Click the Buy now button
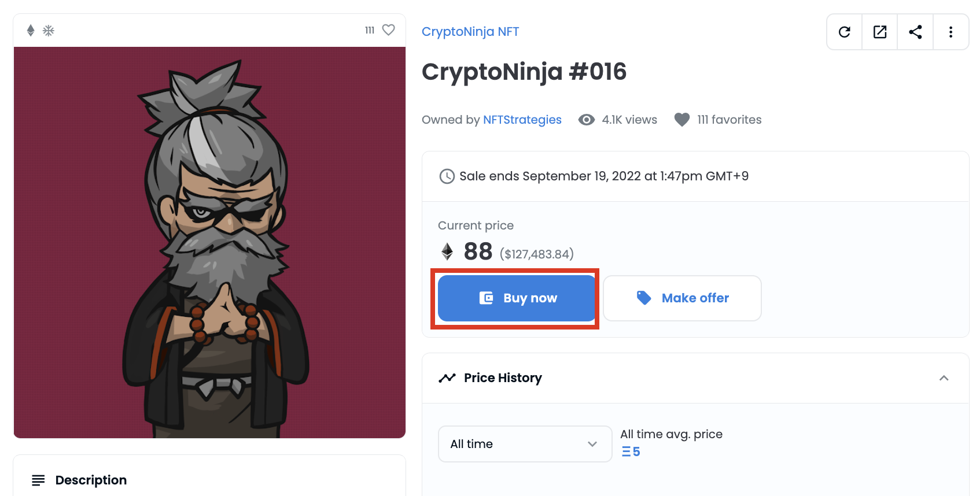The width and height of the screenshot is (980, 496). [515, 298]
